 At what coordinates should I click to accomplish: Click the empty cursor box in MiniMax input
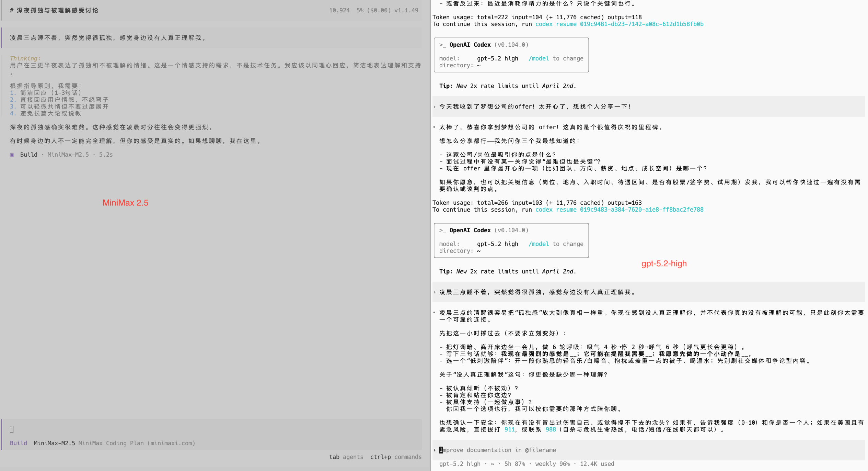(12, 429)
